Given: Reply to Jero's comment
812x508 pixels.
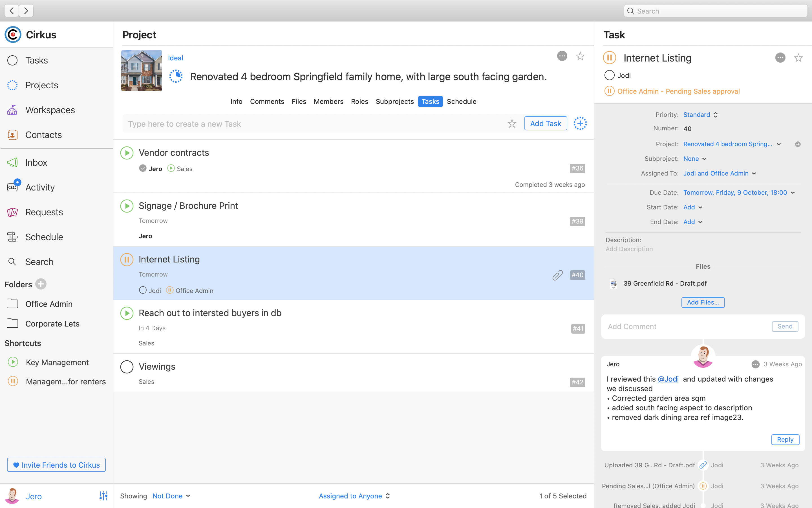Looking at the screenshot, I should tap(785, 440).
